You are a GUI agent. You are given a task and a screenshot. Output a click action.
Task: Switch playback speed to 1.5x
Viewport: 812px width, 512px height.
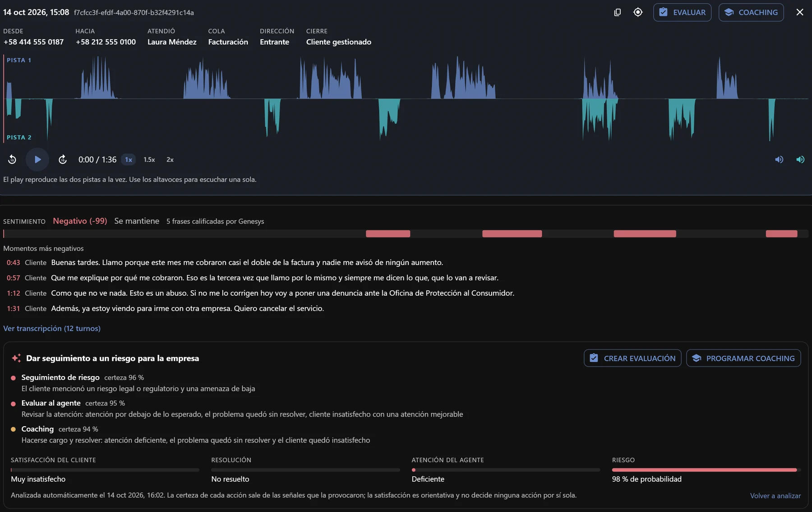(x=149, y=159)
